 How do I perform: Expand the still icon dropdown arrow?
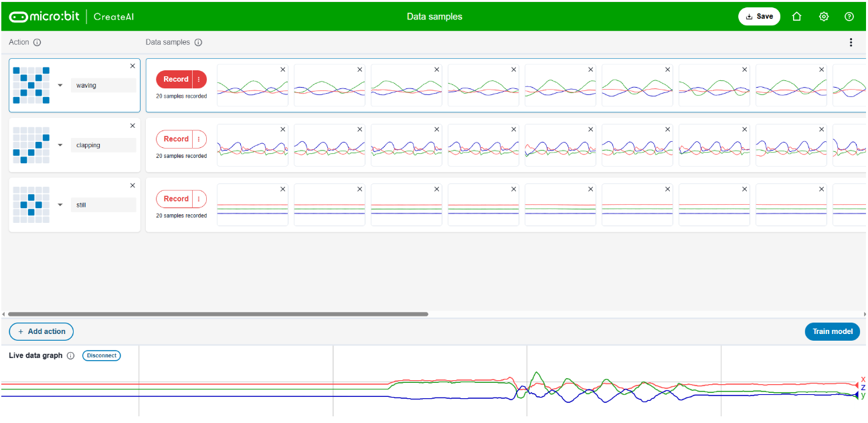pyautogui.click(x=60, y=205)
